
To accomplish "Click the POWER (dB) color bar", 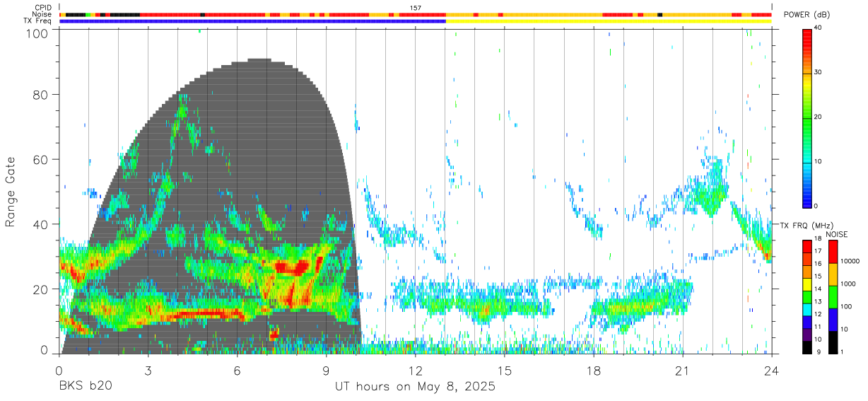I will tap(807, 117).
